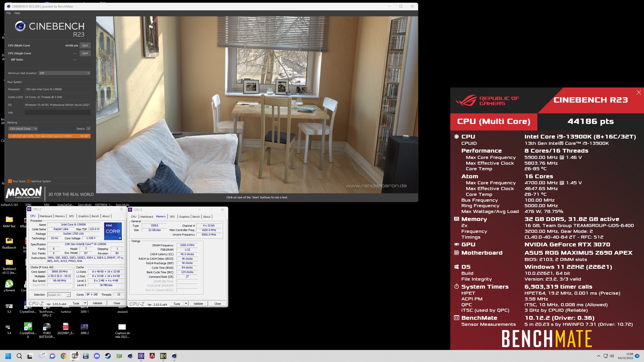Close the BenchMate result panel with X
Screen dimensions: 644x362
(x=639, y=93)
